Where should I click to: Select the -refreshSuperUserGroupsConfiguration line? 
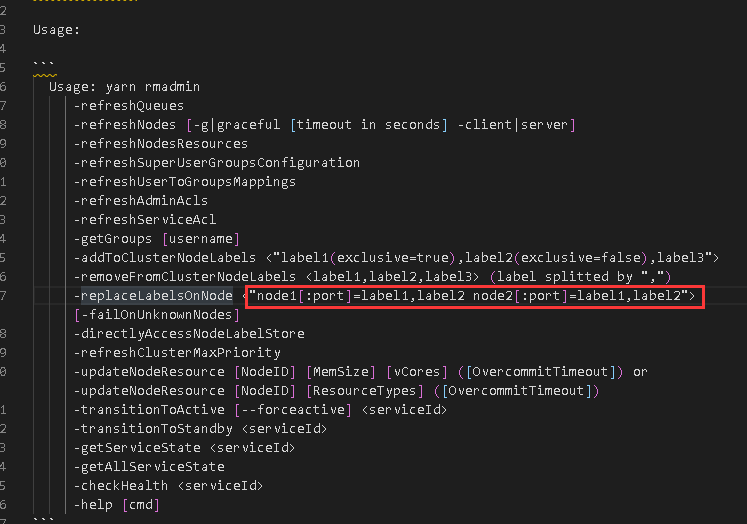[217, 163]
